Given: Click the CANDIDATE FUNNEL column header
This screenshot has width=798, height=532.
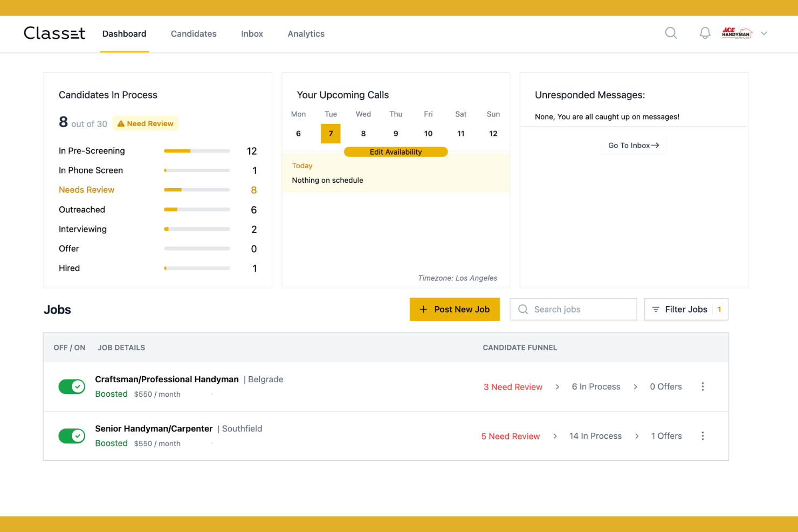Looking at the screenshot, I should tap(520, 348).
